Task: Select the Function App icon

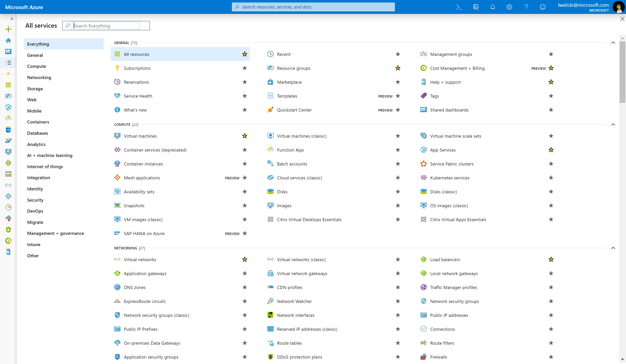Action: click(270, 149)
